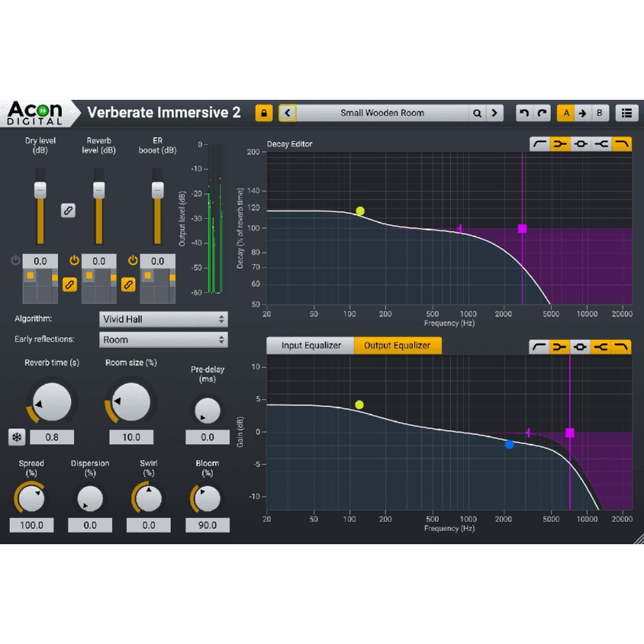Click the undo arrow
644x644 pixels.
click(x=524, y=113)
